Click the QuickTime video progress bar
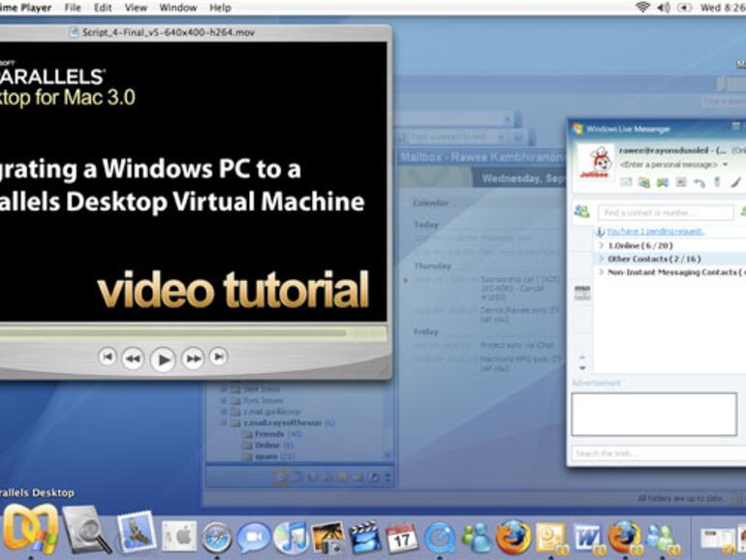The height and width of the screenshot is (560, 746). click(174, 332)
